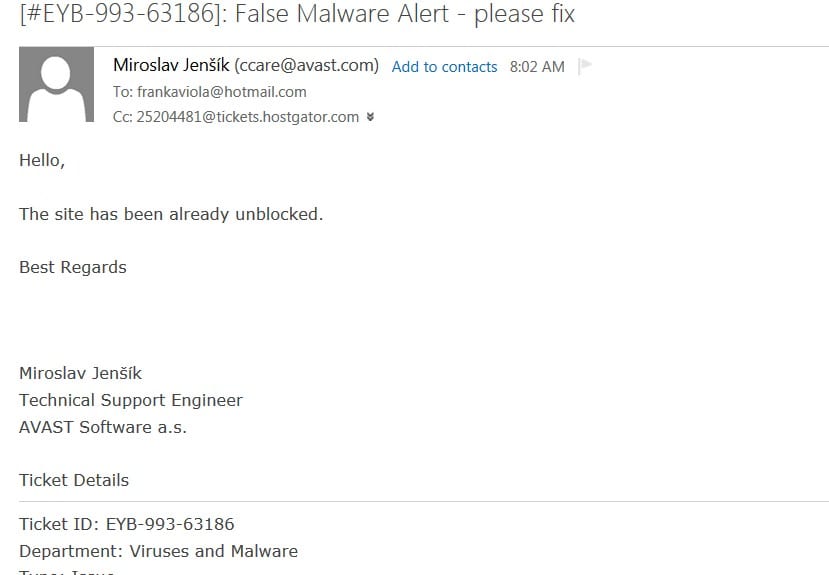
Task: Click the divider line under Ticket Details
Action: point(424,501)
